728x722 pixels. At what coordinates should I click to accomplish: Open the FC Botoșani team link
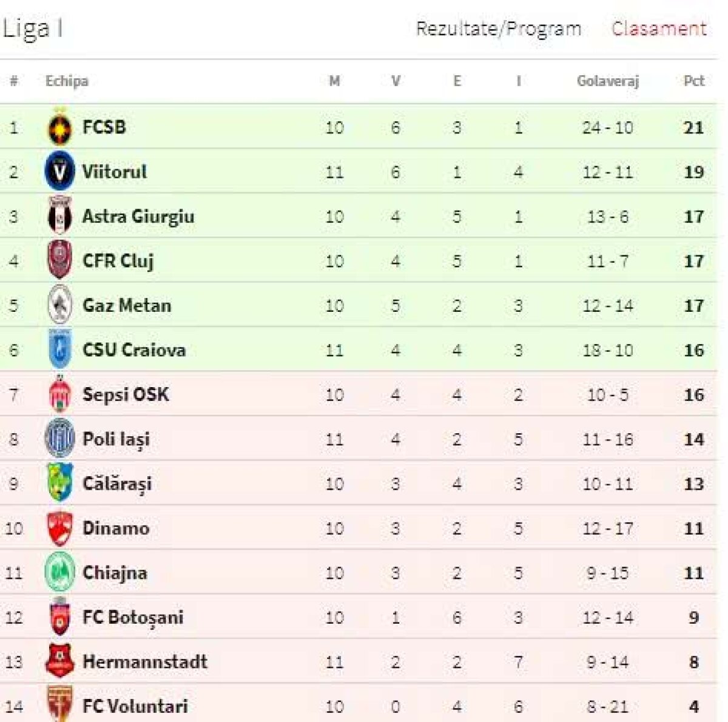click(133, 617)
